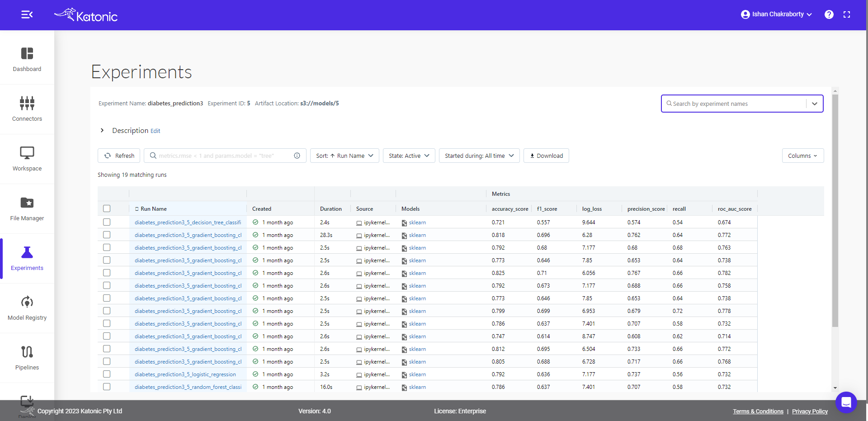Select the Experiments sidebar item

(27, 258)
